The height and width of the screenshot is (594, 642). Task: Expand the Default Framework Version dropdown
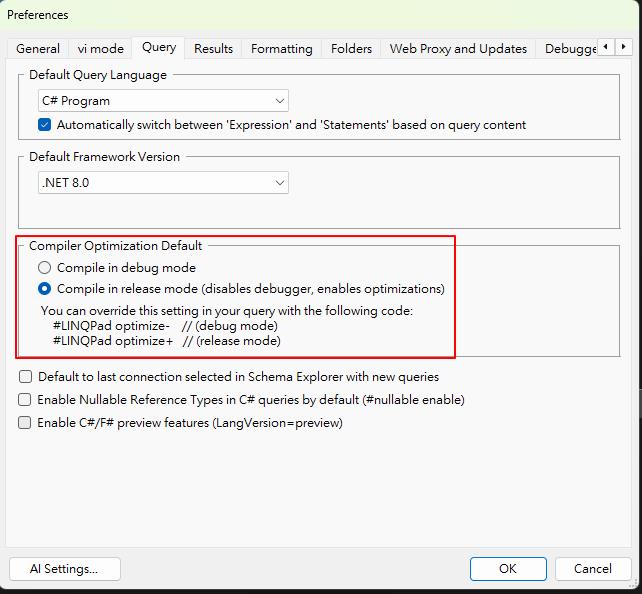(163, 183)
